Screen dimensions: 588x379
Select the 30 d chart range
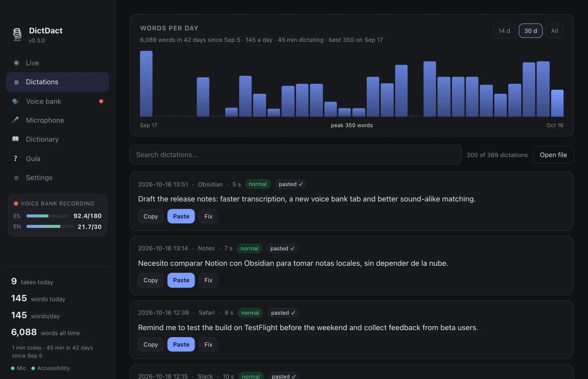530,31
